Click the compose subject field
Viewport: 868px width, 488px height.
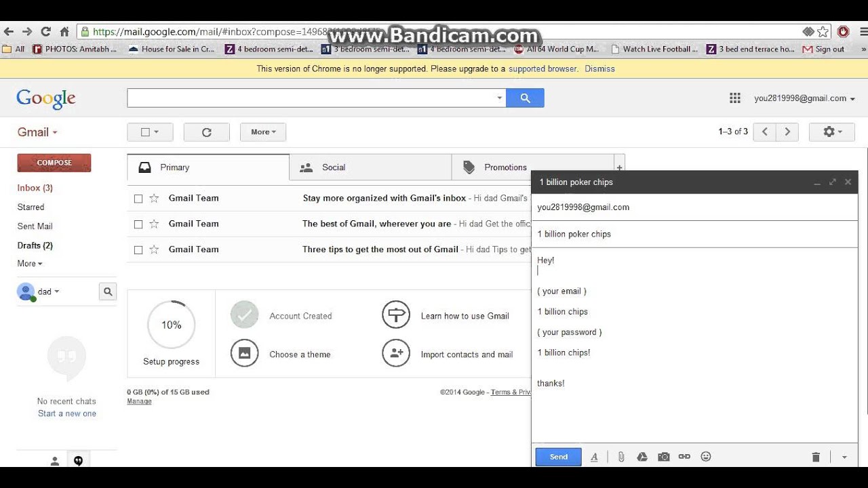coord(694,234)
